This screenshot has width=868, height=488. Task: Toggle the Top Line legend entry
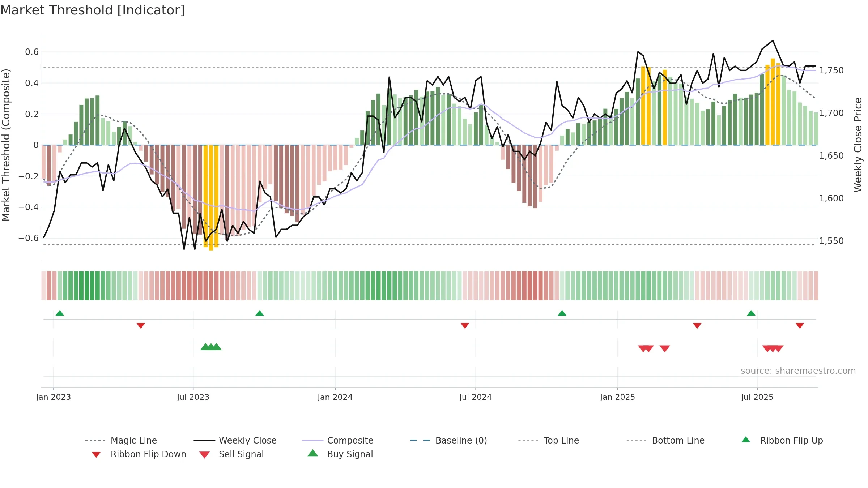(x=549, y=440)
